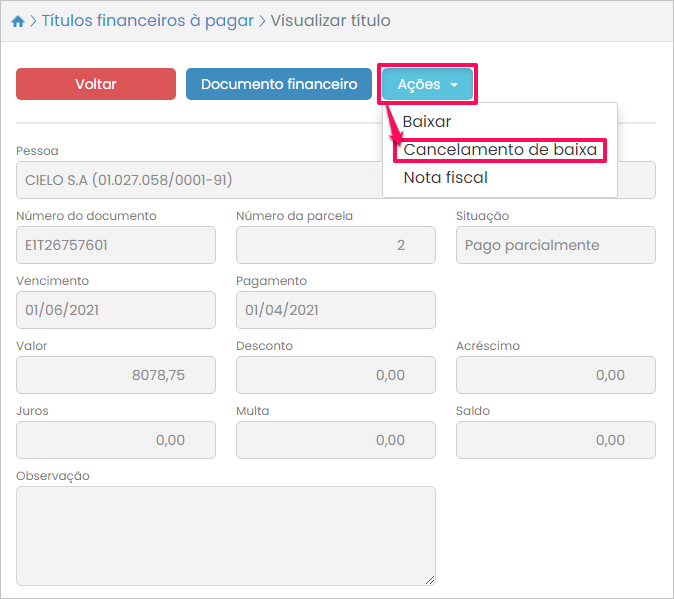Click the Desconto amount field
Viewport: 674px width, 599px height.
point(336,375)
